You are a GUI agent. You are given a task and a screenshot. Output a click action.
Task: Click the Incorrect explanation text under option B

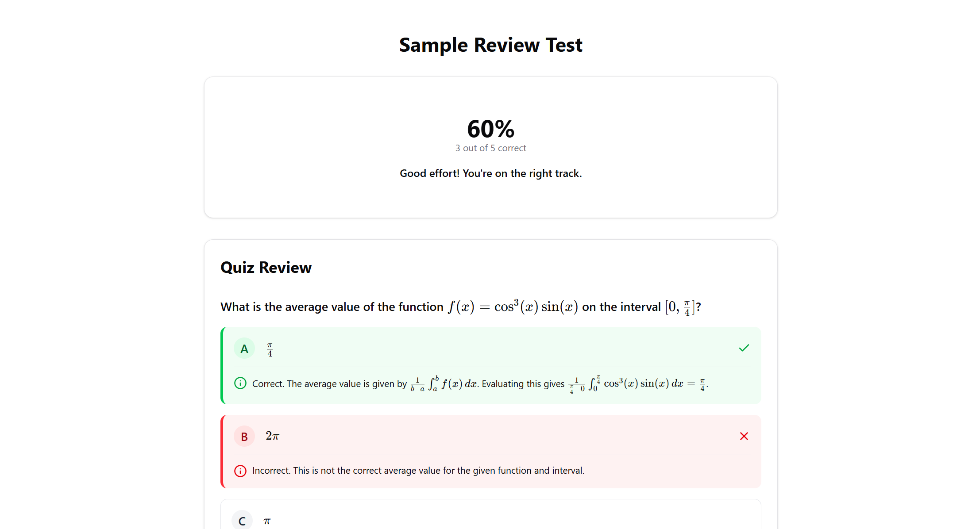[x=418, y=471]
